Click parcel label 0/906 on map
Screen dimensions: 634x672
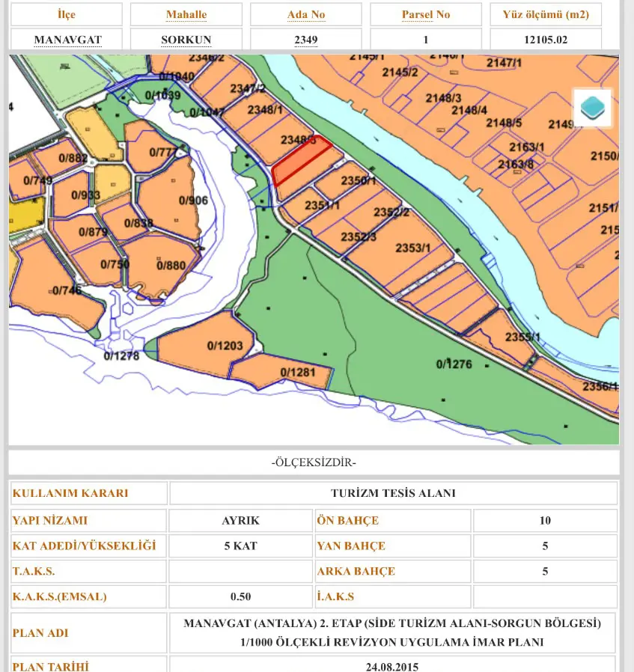click(x=193, y=200)
